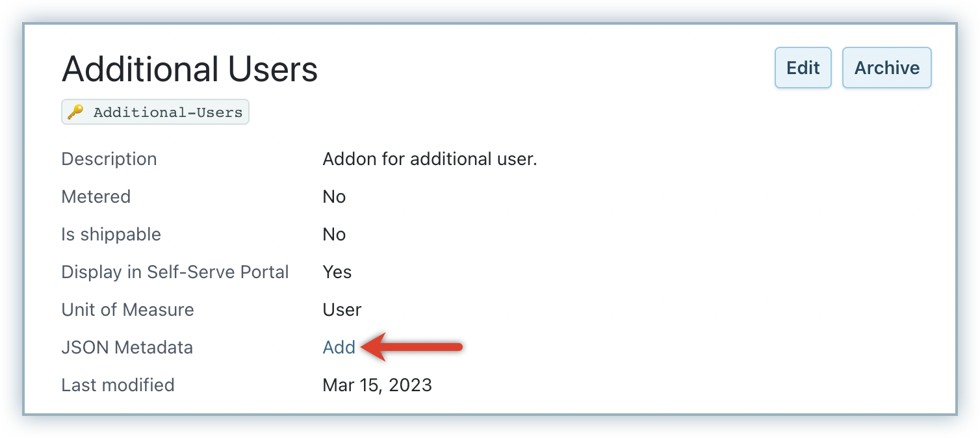This screenshot has width=980, height=438.
Task: Click the No value beside Metered
Action: tap(334, 196)
